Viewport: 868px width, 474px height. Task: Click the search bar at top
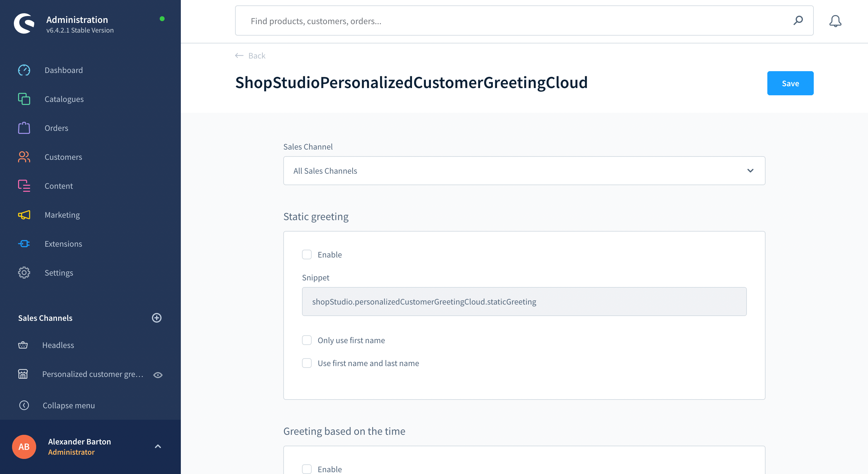tap(524, 21)
